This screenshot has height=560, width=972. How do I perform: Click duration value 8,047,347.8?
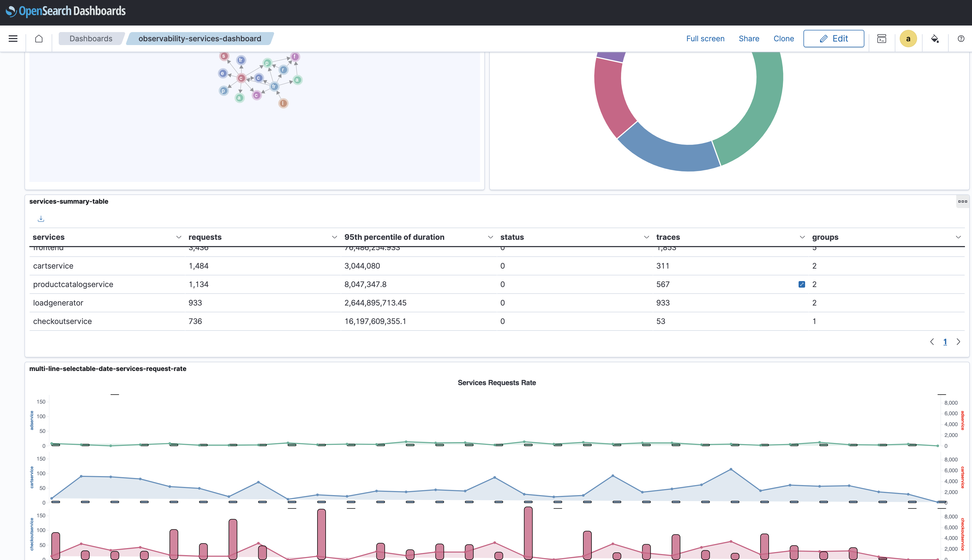pyautogui.click(x=365, y=284)
